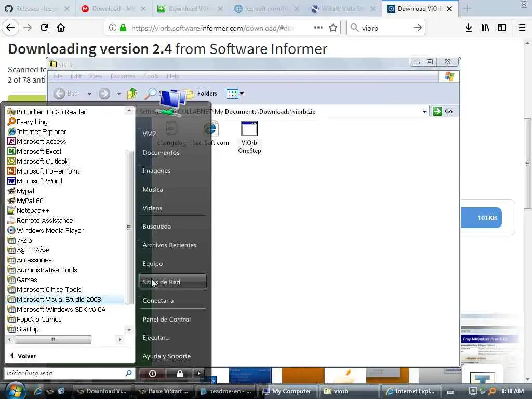Go to browser home page

point(61,28)
